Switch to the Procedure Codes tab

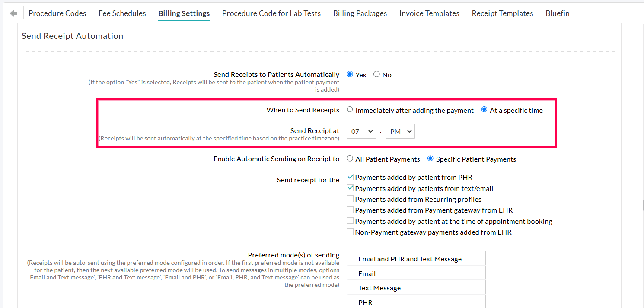(x=57, y=13)
